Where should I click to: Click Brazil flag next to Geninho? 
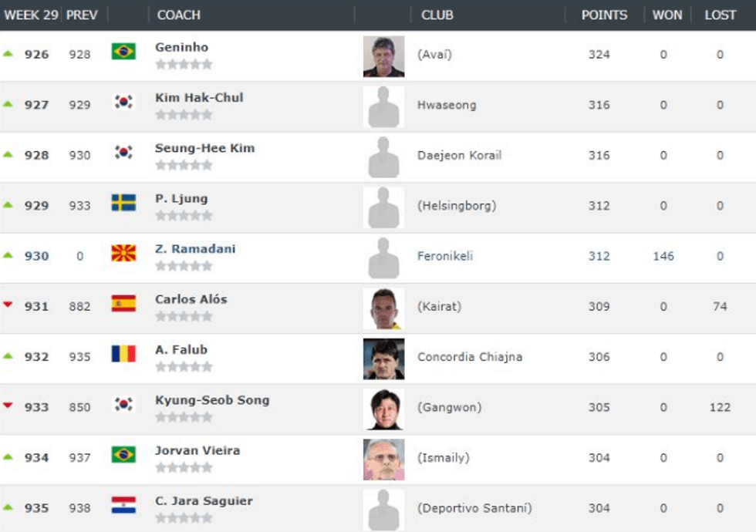[123, 52]
